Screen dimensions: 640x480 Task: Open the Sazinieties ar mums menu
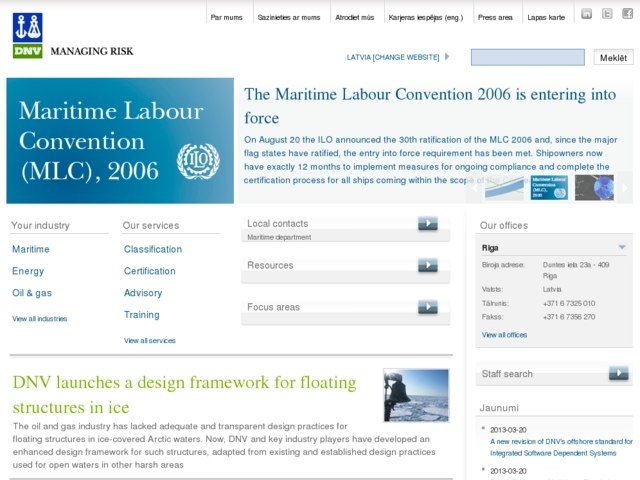[x=289, y=18]
